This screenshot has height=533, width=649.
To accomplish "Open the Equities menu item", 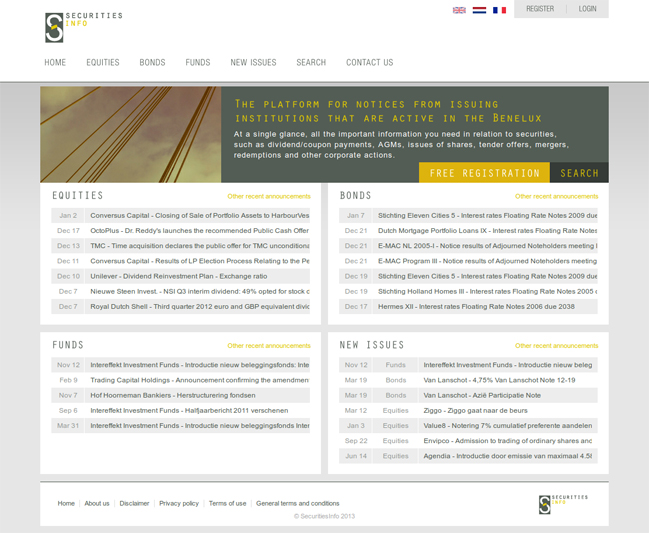I will (103, 62).
